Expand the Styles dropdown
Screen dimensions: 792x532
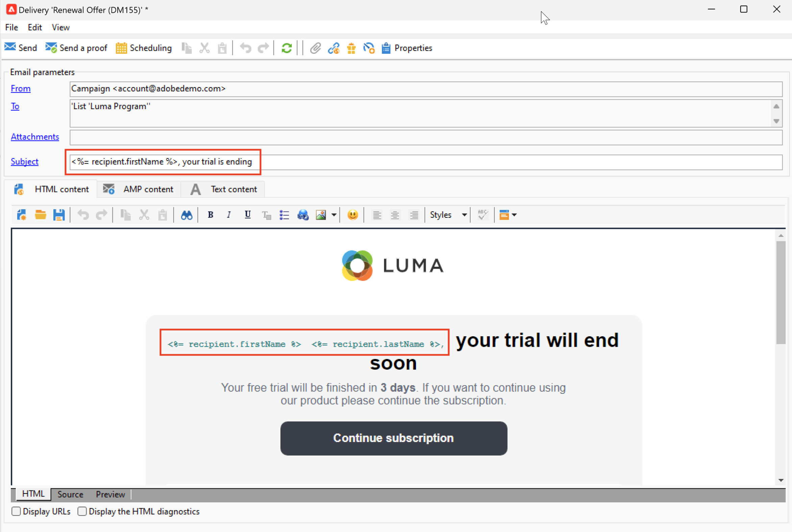(464, 215)
